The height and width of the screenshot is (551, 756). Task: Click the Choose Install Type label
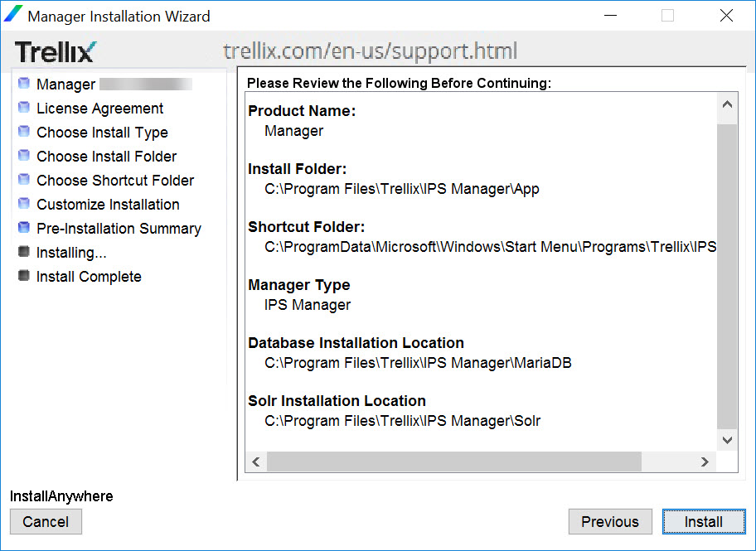coord(102,133)
